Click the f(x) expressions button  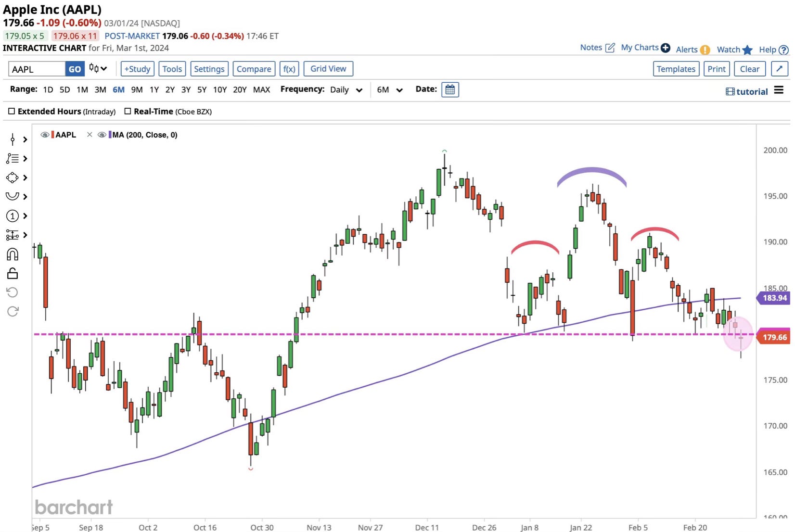pos(289,69)
